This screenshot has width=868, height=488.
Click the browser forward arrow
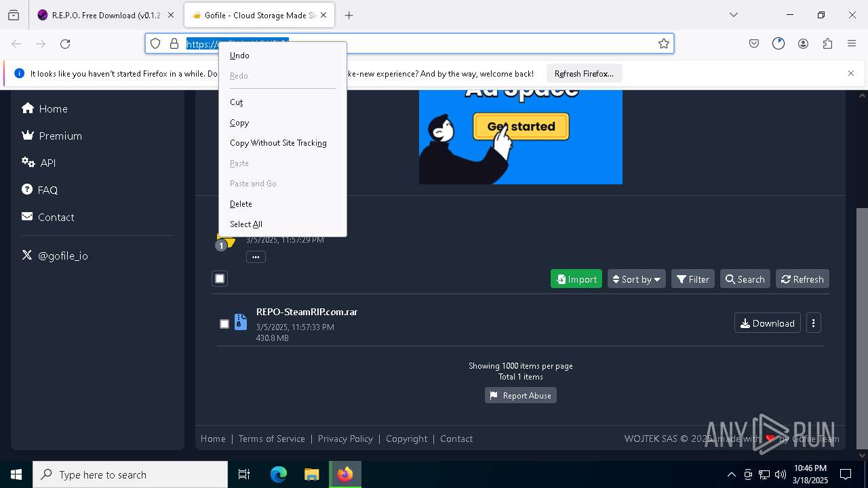(41, 44)
